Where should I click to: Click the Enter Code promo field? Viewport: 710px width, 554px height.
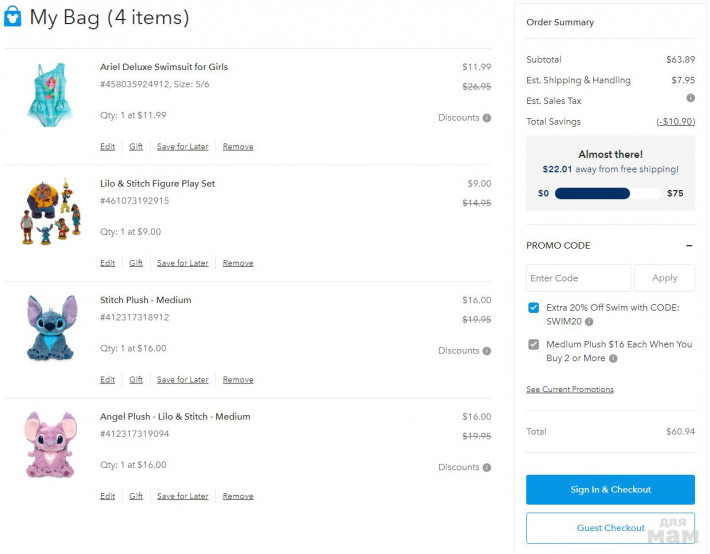[578, 278]
